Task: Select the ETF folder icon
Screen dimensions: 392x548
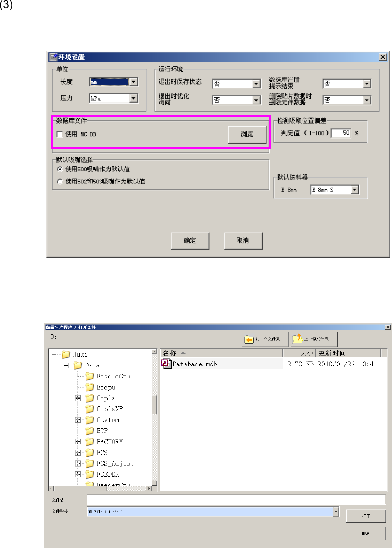Action: [x=90, y=431]
